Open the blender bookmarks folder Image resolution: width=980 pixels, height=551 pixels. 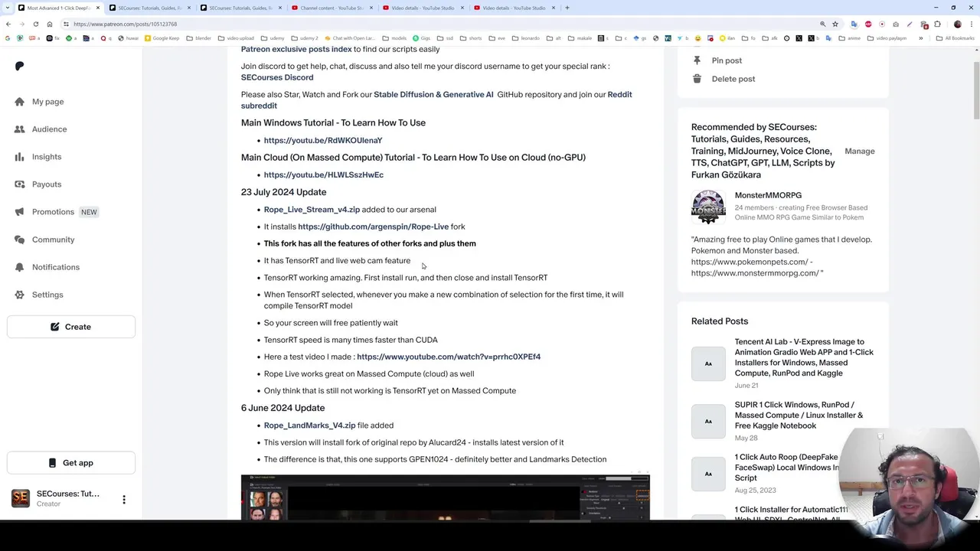[x=199, y=37]
